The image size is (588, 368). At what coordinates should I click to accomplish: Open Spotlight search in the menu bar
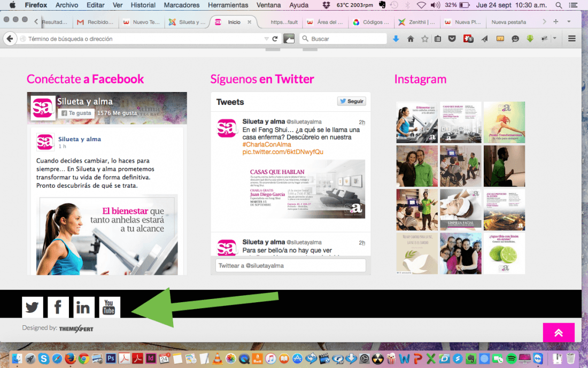click(559, 5)
